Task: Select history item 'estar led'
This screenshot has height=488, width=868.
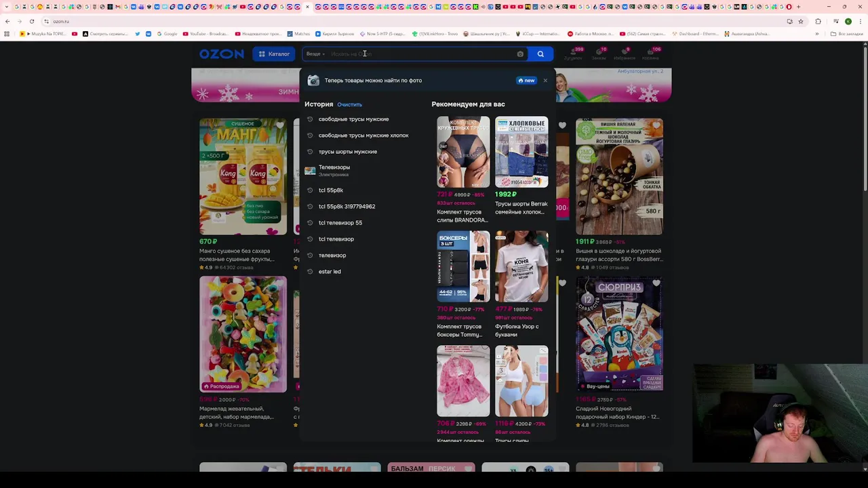Action: (x=330, y=272)
